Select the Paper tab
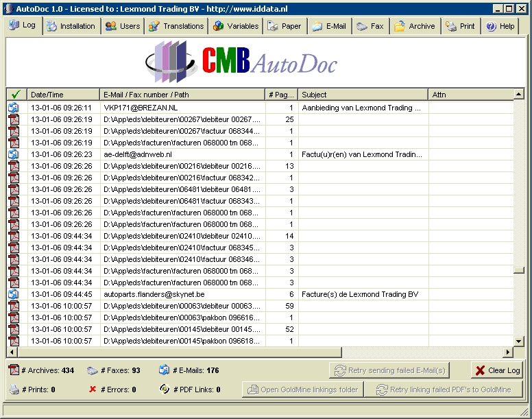The width and height of the screenshot is (532, 419). pos(285,27)
